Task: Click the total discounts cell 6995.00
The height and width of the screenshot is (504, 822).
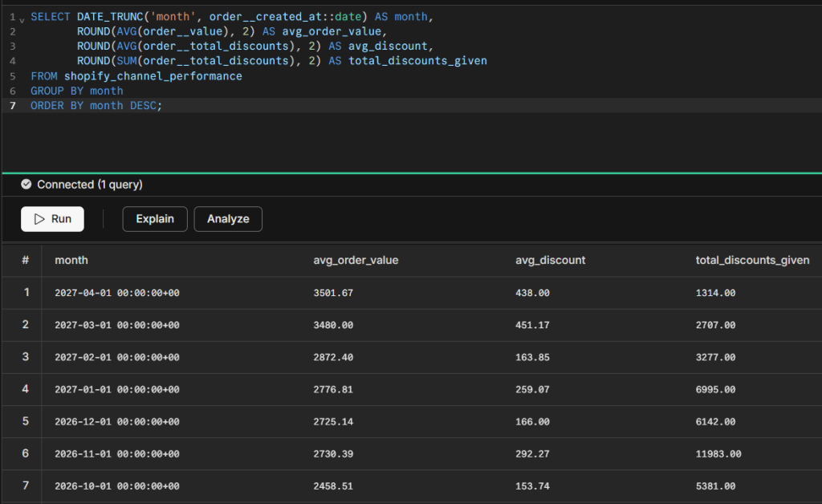Action: (x=715, y=390)
